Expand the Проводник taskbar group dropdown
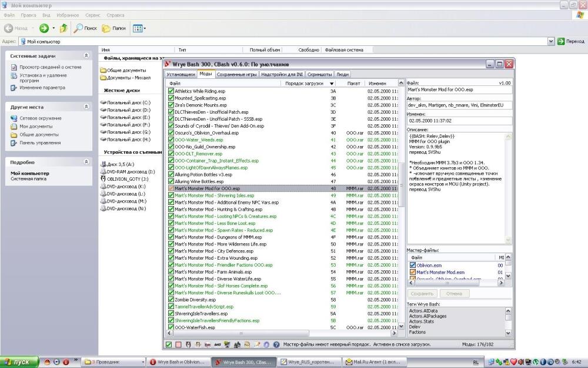 143,362
